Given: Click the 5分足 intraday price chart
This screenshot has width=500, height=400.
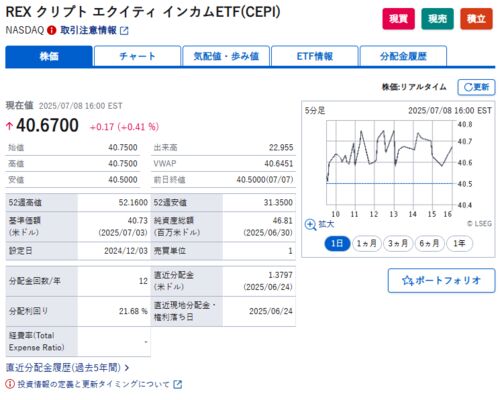Looking at the screenshot, I should tap(389, 162).
